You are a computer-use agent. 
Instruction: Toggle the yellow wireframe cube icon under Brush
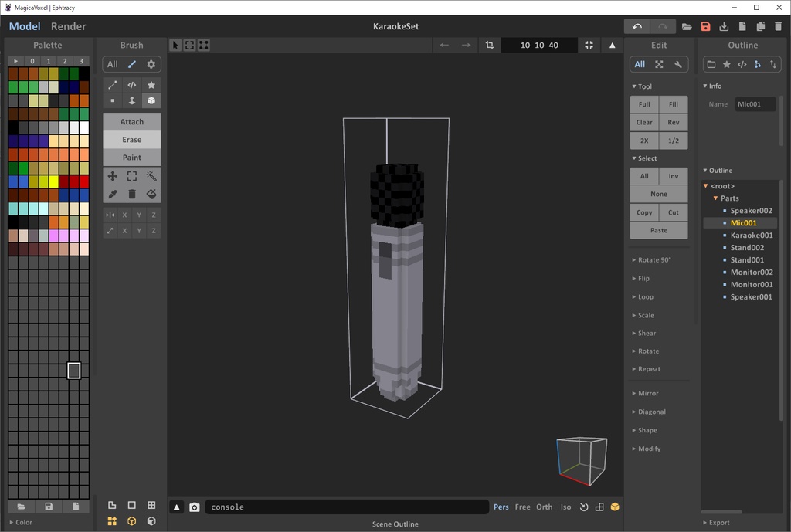pyautogui.click(x=131, y=521)
